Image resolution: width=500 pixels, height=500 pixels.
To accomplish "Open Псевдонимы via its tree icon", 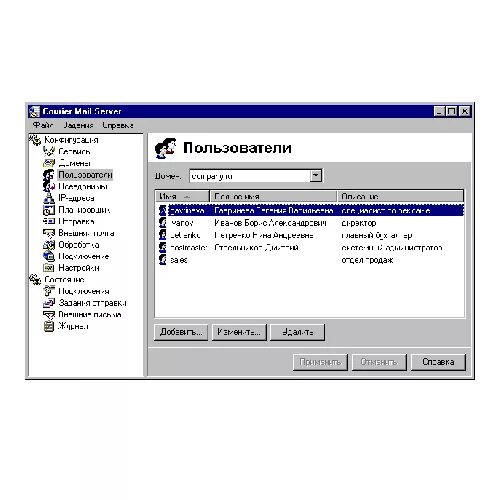I will [x=49, y=186].
